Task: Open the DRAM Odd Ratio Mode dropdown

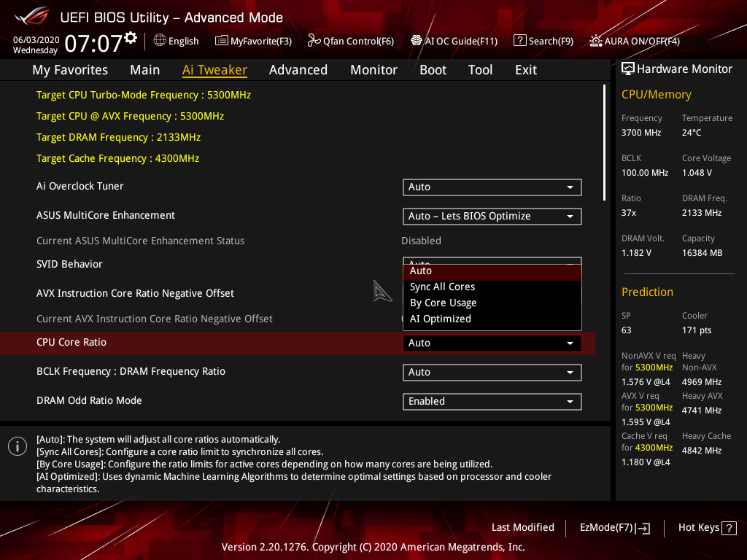Action: (x=492, y=401)
